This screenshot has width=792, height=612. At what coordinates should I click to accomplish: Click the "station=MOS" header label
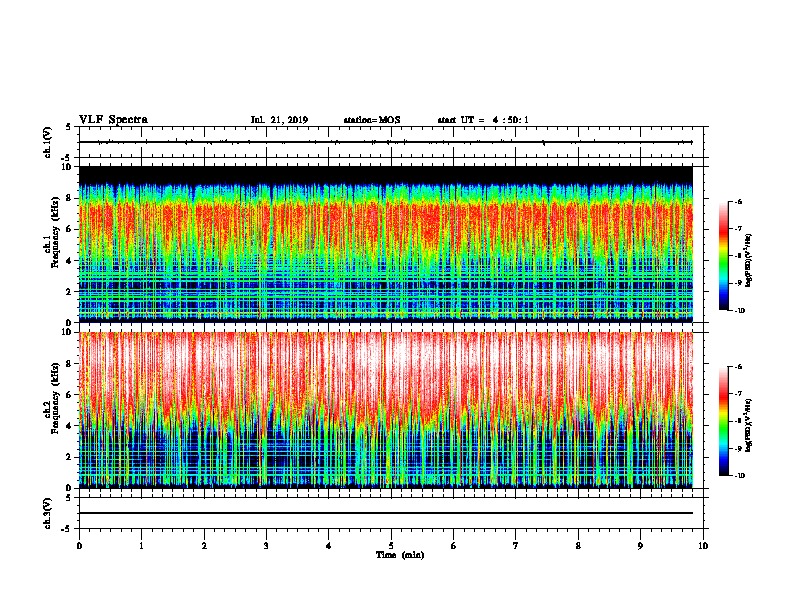[372, 120]
